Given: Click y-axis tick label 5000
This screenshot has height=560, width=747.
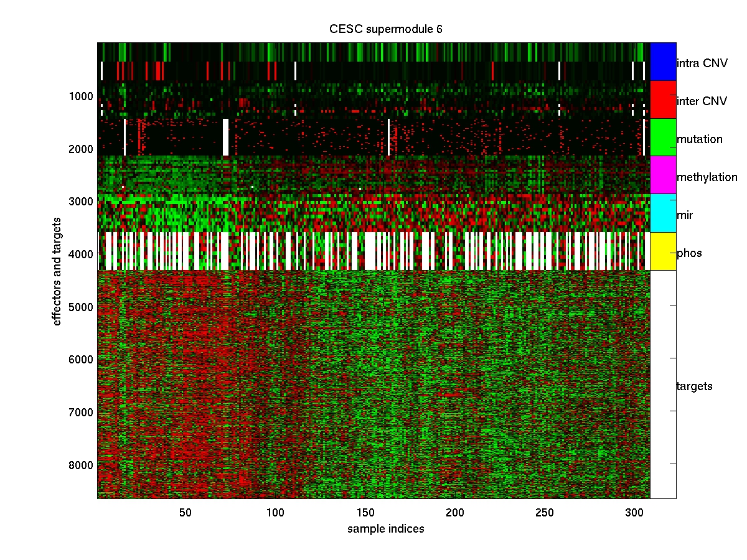Looking at the screenshot, I should pos(82,307).
